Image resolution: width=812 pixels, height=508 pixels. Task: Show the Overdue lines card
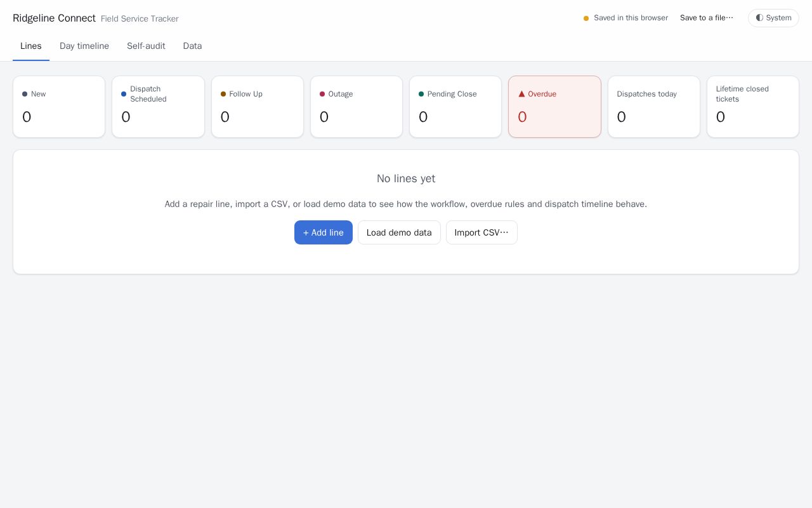coord(554,107)
